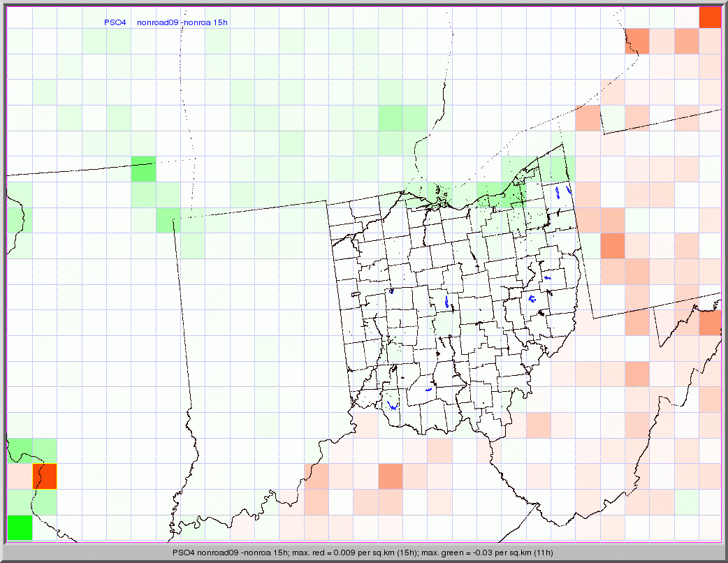Click the green cells directly above bottom-left red cell
Screen dimensions: 728x563
32,450
